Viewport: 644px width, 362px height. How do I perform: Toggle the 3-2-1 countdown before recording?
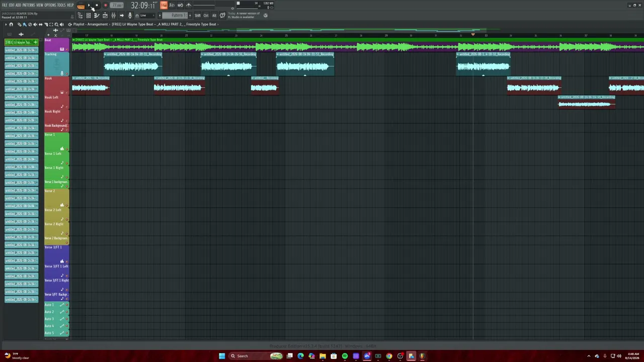tap(172, 5)
